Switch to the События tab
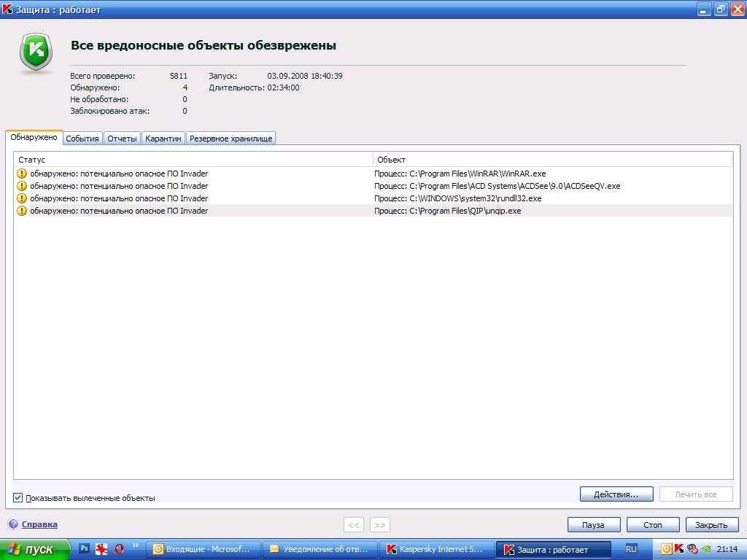 [x=82, y=139]
